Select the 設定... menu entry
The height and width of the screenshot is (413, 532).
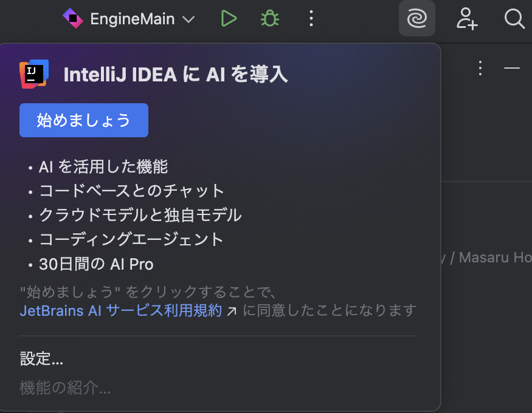click(x=41, y=359)
